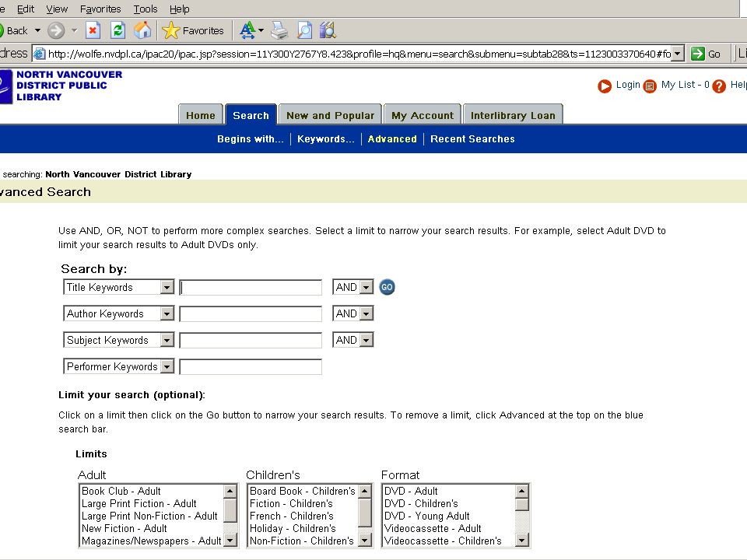Click the Stop loading red X icon
Image resolution: width=747 pixels, height=560 pixels.
93,30
